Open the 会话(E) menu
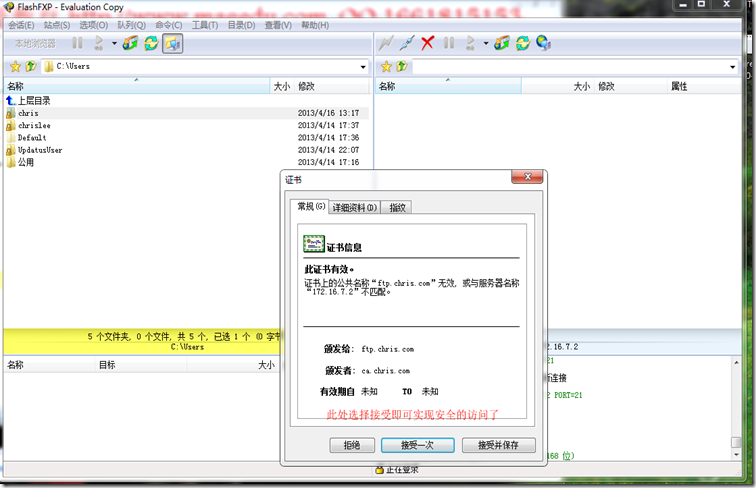Screen dimensions: 756x488 click(x=21, y=25)
